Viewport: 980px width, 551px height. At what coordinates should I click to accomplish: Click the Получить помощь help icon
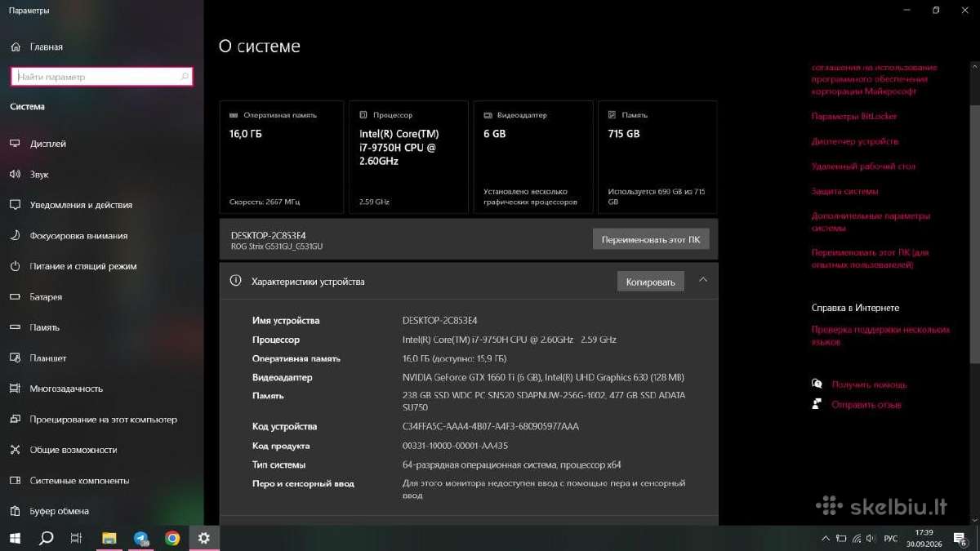point(817,384)
